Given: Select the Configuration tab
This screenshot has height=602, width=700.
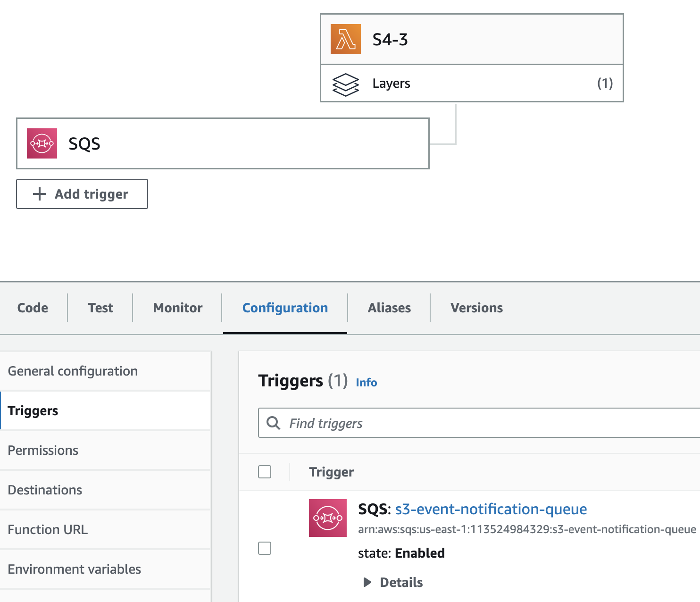Looking at the screenshot, I should coord(285,308).
